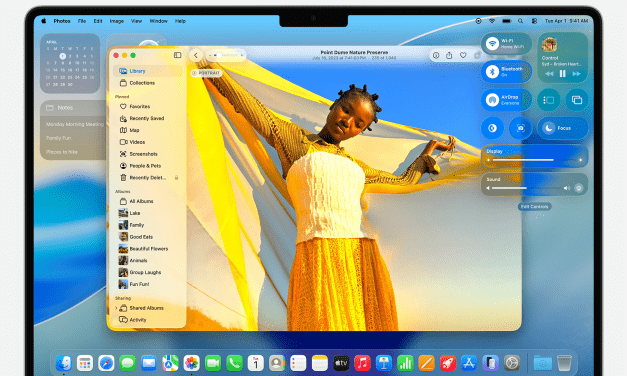Open Maps from the Dock

[170, 363]
